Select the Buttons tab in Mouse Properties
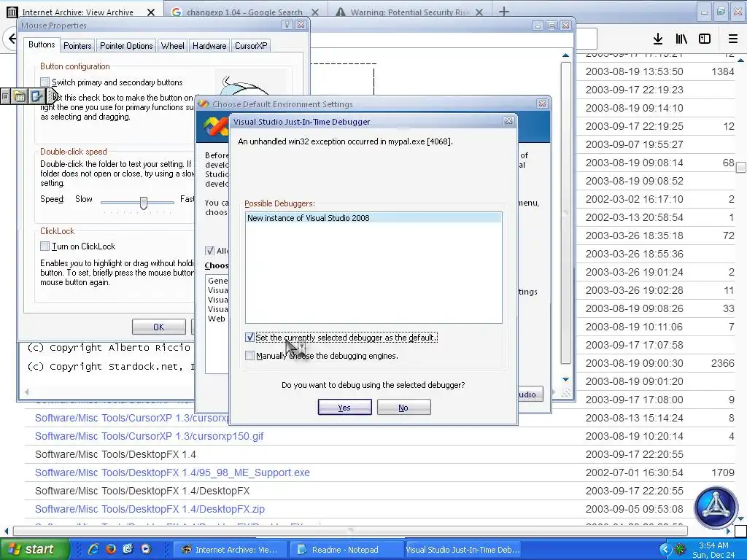Image resolution: width=747 pixels, height=560 pixels. (x=42, y=44)
